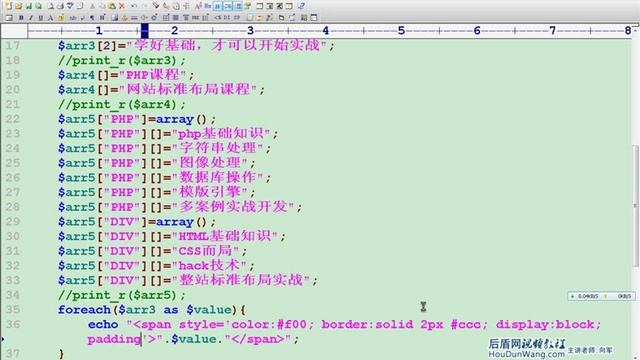Viewport: 640px width, 360px height.
Task: Redo the undone edit
Action: tap(144, 6)
